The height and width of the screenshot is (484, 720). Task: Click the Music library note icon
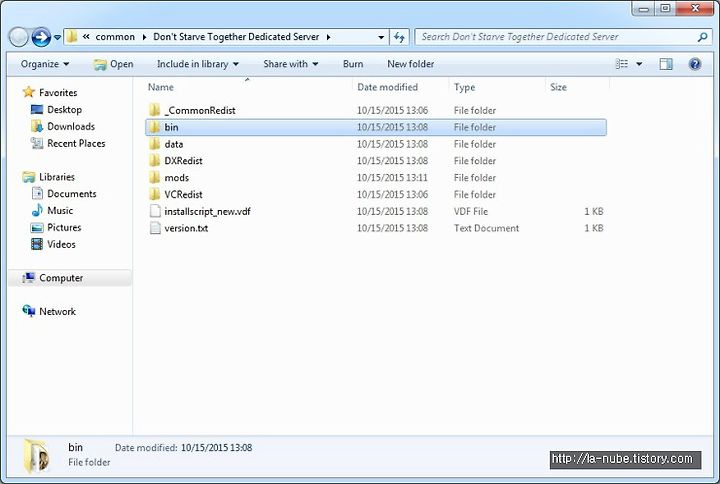[x=37, y=210]
